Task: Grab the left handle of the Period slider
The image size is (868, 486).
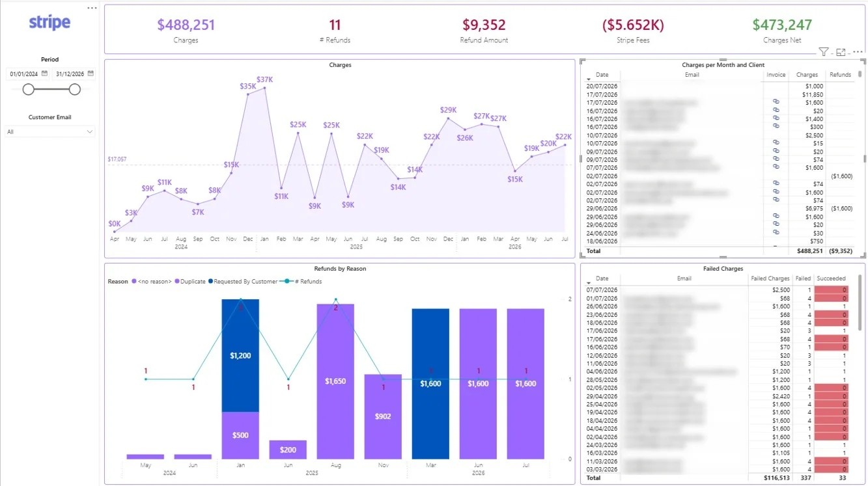Action: pos(28,89)
